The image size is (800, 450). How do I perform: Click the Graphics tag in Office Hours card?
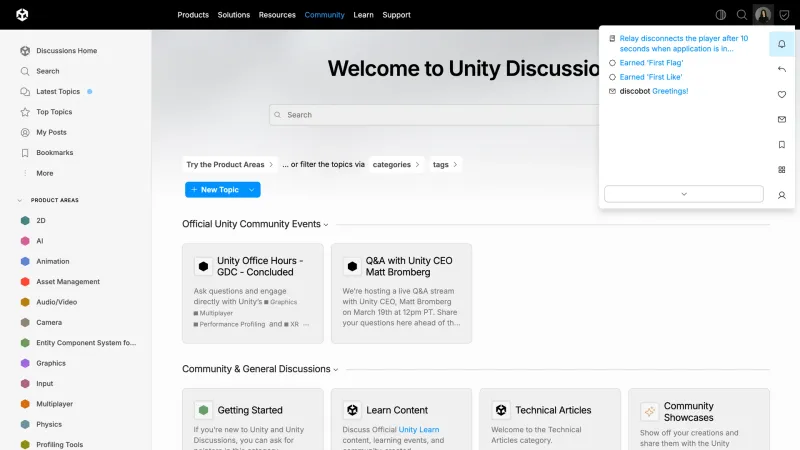pos(281,302)
